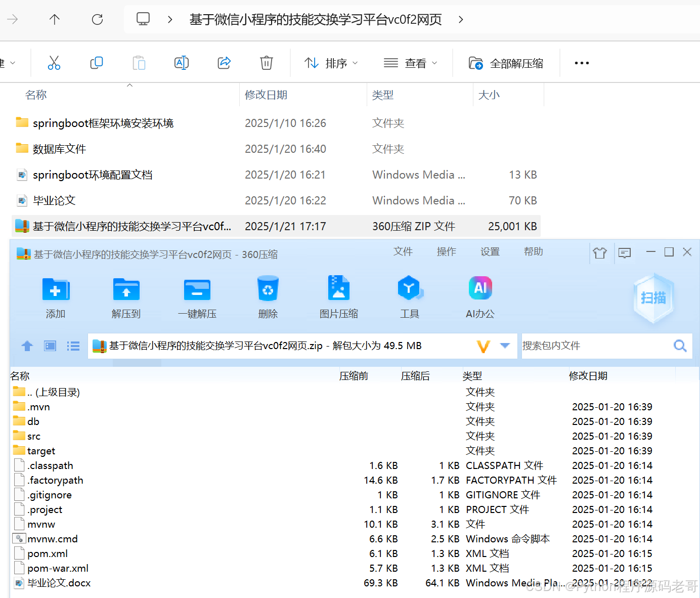Click the Delete trash icon in Explorer toolbar

(x=267, y=63)
